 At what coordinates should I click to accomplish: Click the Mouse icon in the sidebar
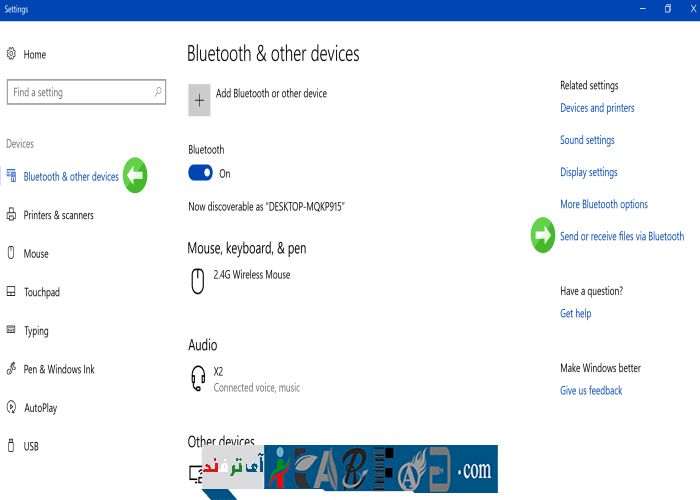11,254
